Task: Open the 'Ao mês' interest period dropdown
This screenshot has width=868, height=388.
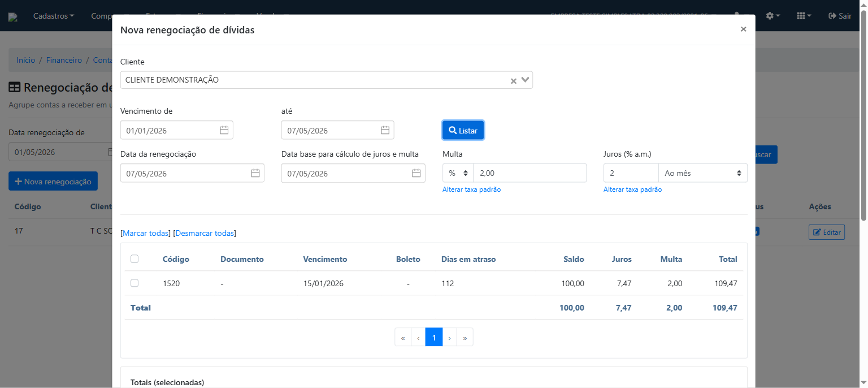Action: [x=702, y=173]
